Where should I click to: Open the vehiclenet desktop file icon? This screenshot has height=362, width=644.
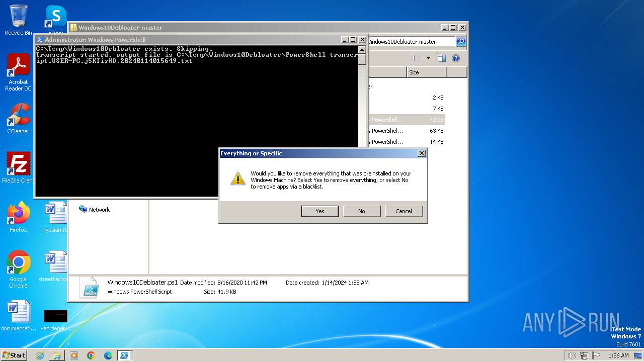(55, 320)
